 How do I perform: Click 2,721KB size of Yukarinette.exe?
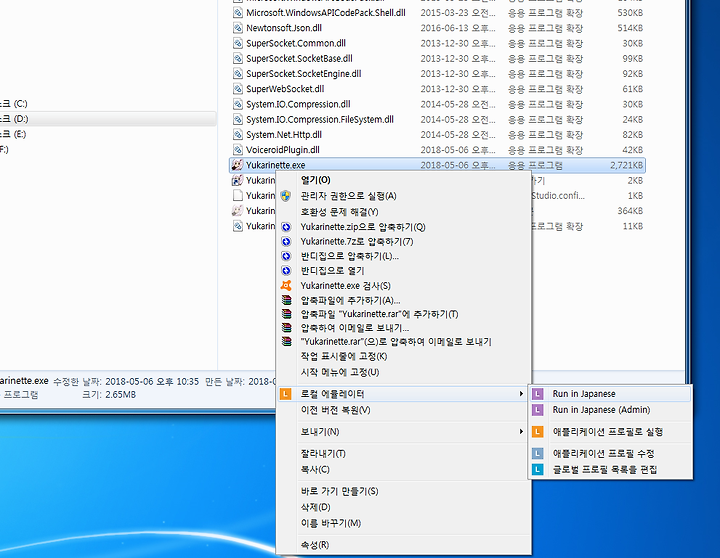[x=626, y=165]
